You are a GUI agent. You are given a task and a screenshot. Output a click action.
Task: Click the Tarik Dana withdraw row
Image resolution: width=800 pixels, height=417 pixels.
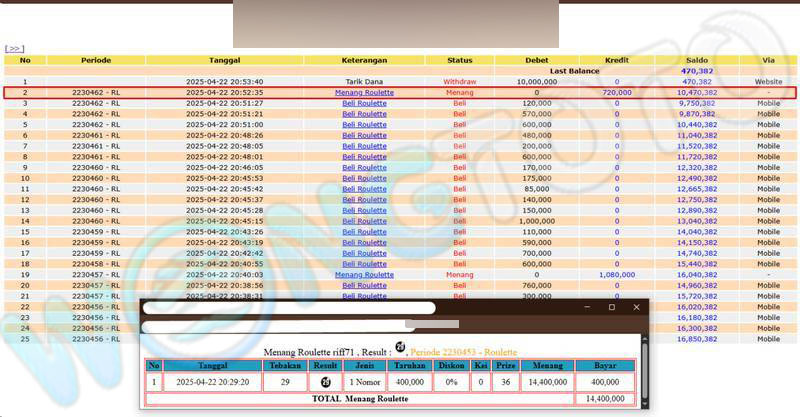364,81
